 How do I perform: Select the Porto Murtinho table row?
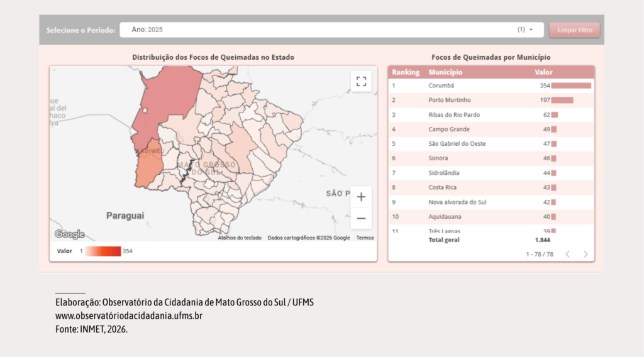(x=491, y=100)
